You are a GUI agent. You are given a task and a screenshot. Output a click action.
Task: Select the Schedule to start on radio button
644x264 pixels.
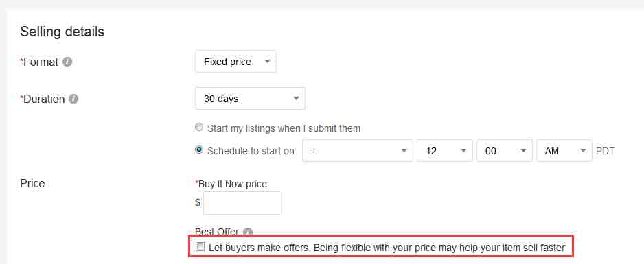click(199, 150)
